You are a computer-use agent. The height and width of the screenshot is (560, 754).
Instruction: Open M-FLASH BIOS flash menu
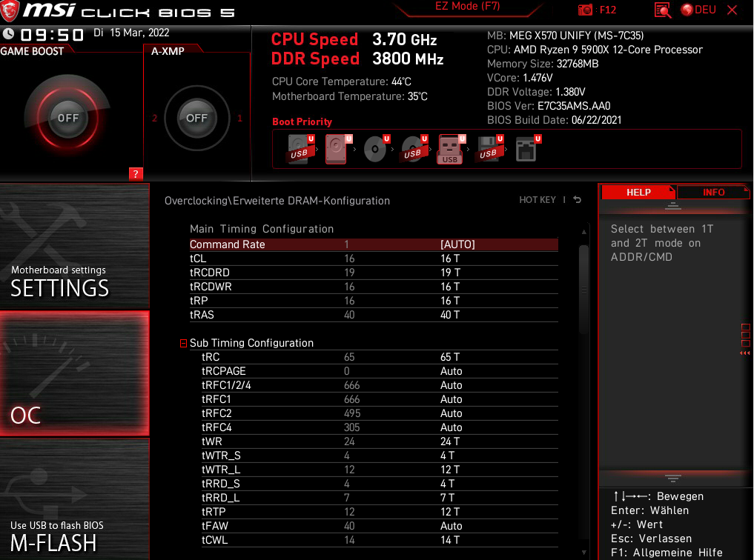coord(75,499)
